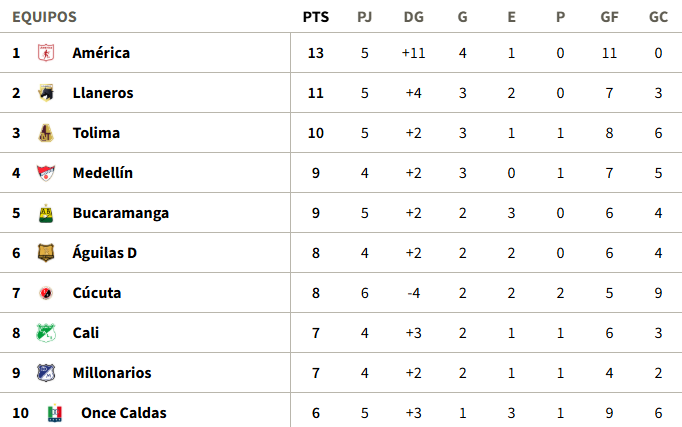The width and height of the screenshot is (682, 427).
Task: Select the DG column header
Action: point(414,17)
